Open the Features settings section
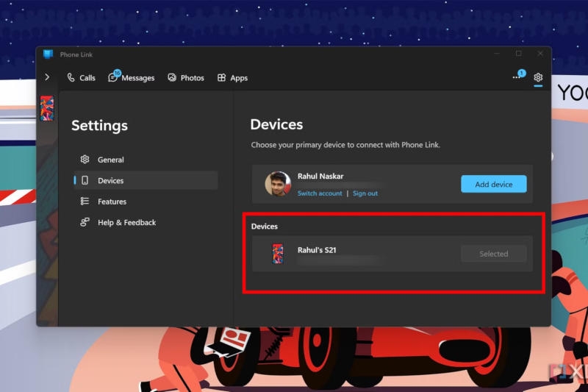 pyautogui.click(x=112, y=202)
